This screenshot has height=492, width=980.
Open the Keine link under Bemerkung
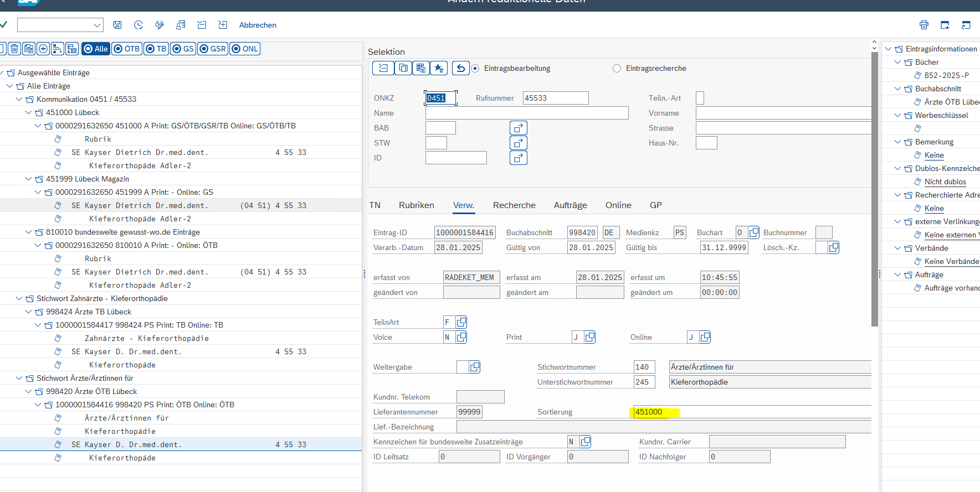[934, 155]
